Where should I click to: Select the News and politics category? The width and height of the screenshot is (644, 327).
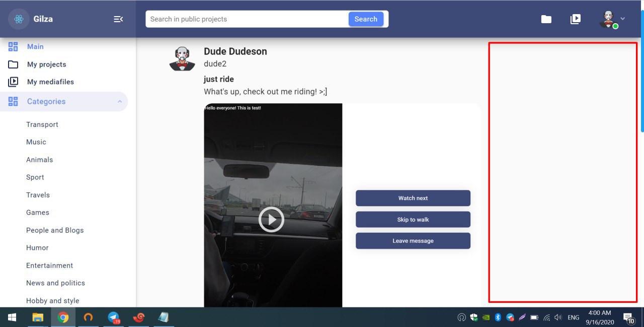click(x=55, y=283)
